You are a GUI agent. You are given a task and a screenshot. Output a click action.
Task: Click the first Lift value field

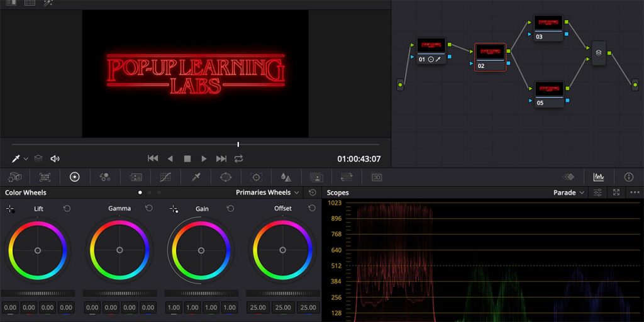coord(10,308)
